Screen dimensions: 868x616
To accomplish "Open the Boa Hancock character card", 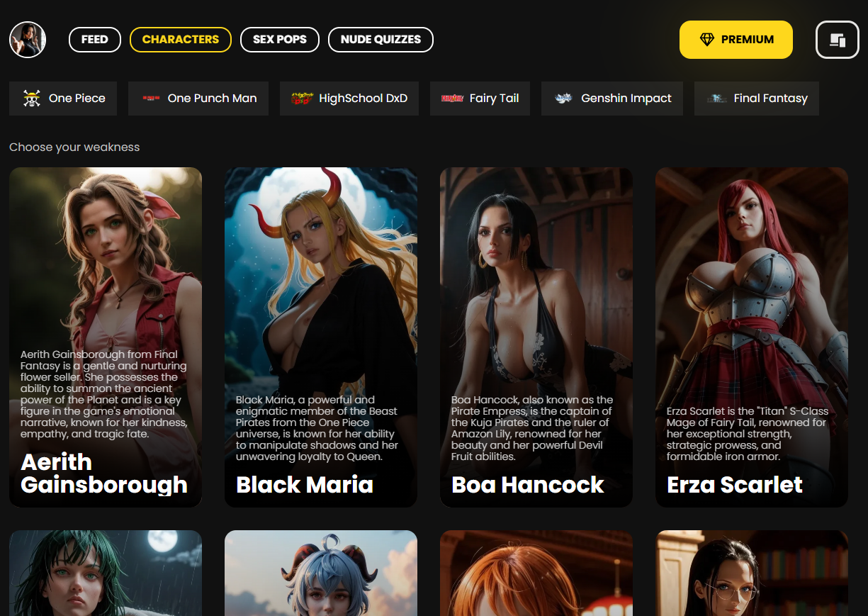I will coord(536,337).
